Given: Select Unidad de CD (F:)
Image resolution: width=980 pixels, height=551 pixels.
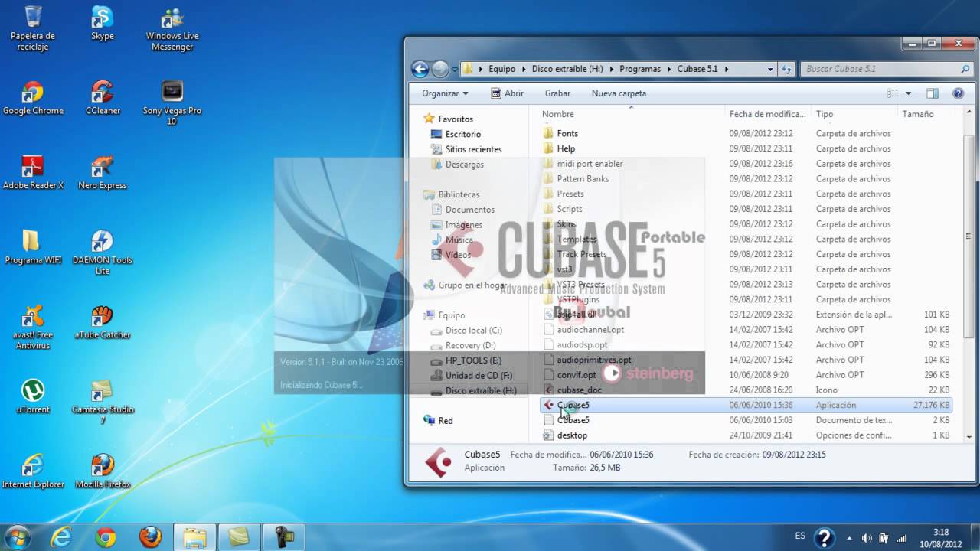Looking at the screenshot, I should click(x=471, y=376).
